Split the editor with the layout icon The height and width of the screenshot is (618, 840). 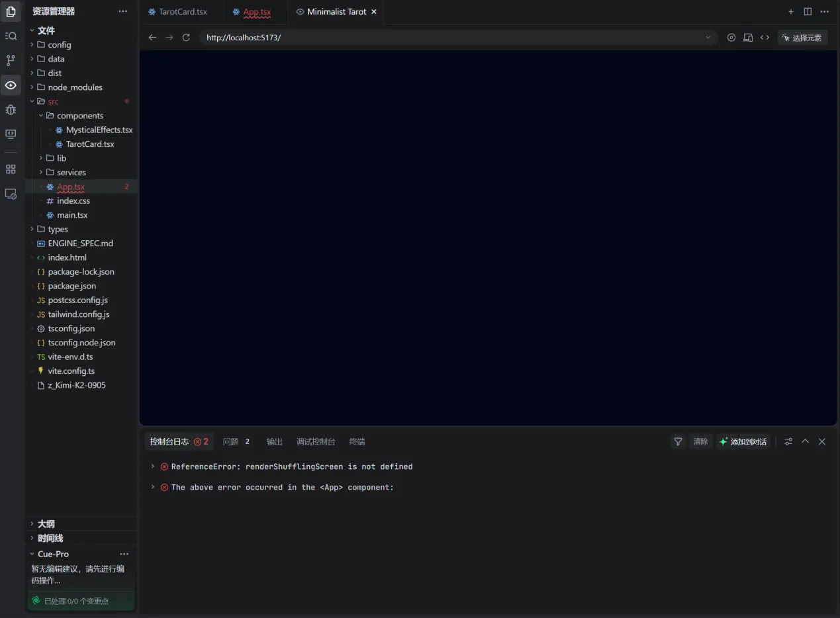pos(808,11)
